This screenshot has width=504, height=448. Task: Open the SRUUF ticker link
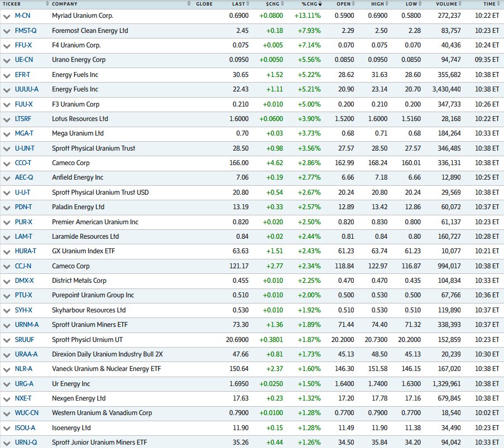25,339
